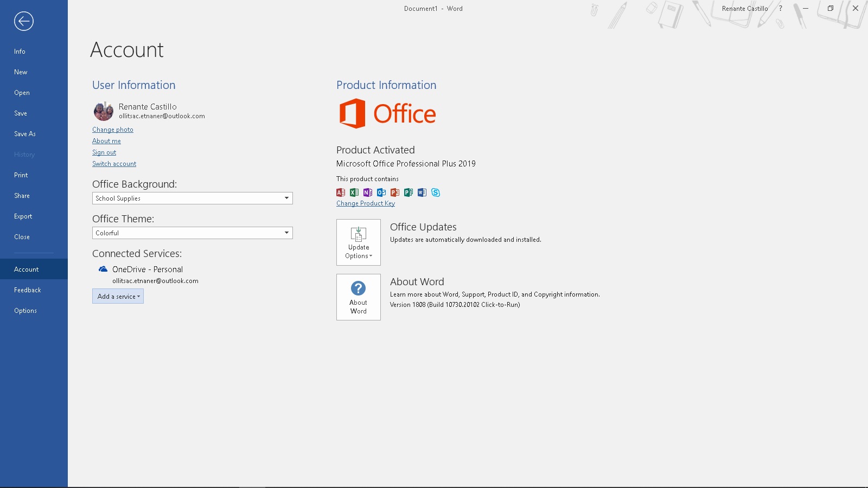Click the OneDrive cloud icon under Connected Services
The image size is (868, 488).
pos(102,269)
